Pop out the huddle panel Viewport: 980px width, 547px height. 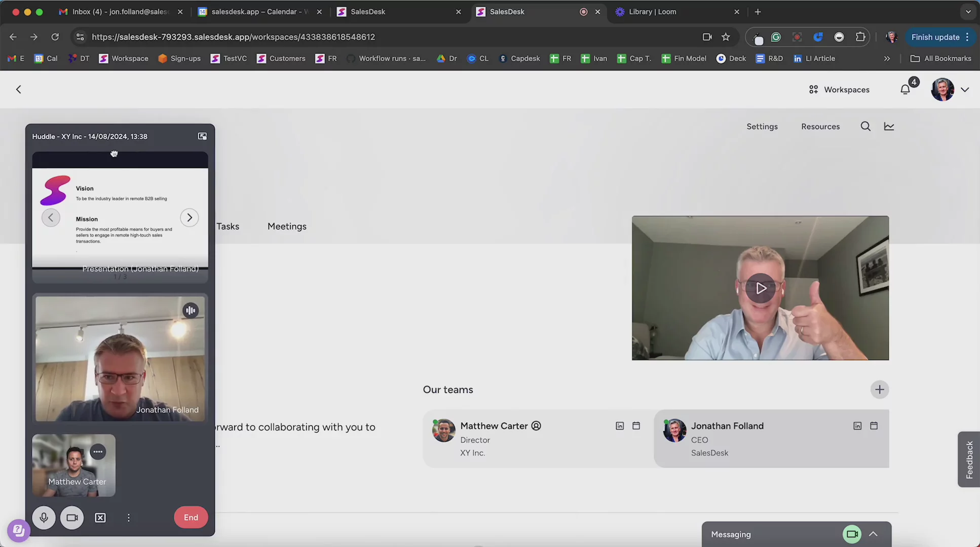202,136
